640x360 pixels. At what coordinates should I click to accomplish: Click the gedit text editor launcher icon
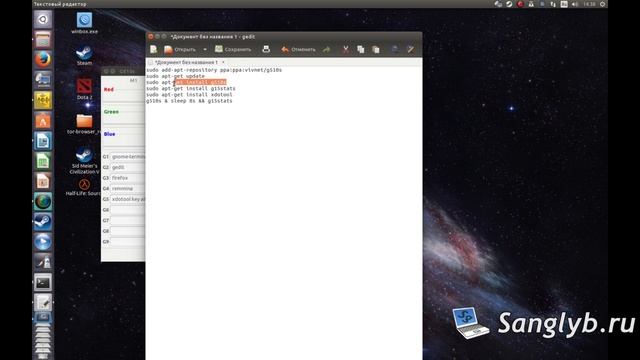point(43,303)
